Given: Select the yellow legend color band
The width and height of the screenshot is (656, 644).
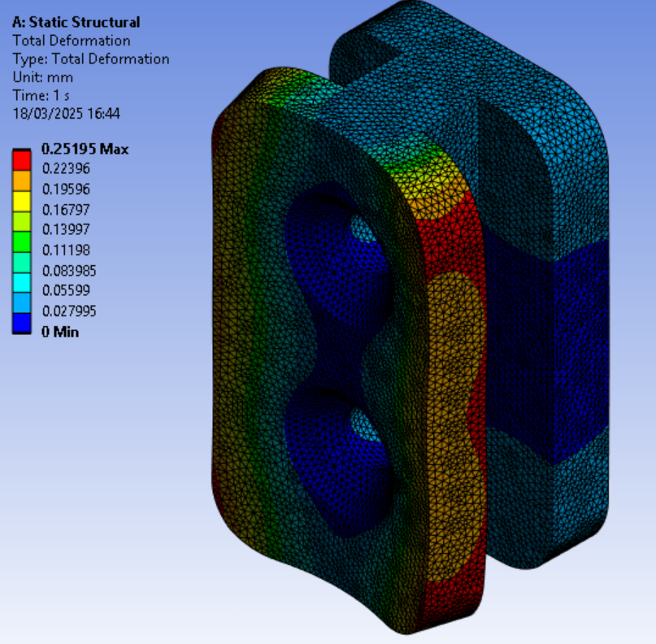Looking at the screenshot, I should tap(23, 199).
